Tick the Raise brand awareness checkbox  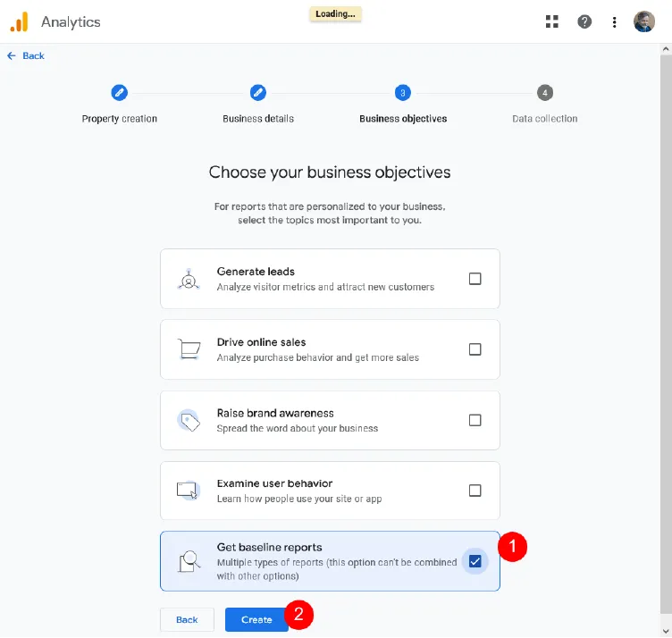click(x=475, y=420)
